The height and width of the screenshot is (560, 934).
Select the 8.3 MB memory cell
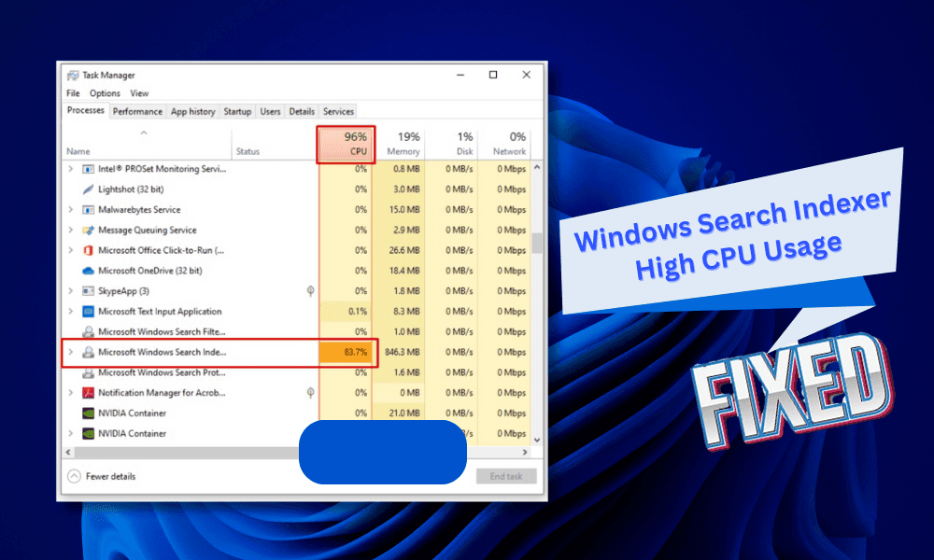399,311
